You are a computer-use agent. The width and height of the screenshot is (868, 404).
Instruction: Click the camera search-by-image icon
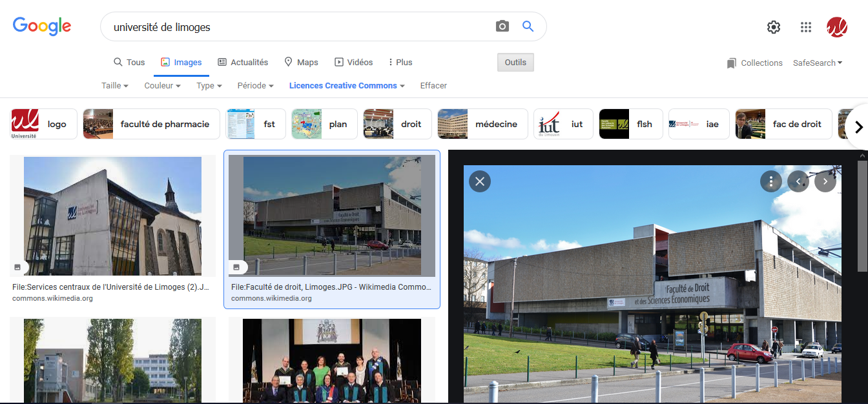click(502, 26)
